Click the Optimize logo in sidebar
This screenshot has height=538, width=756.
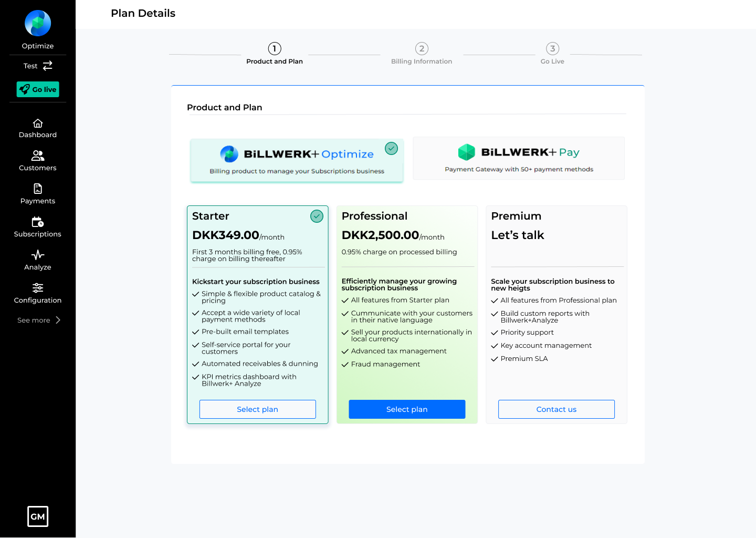click(x=38, y=23)
